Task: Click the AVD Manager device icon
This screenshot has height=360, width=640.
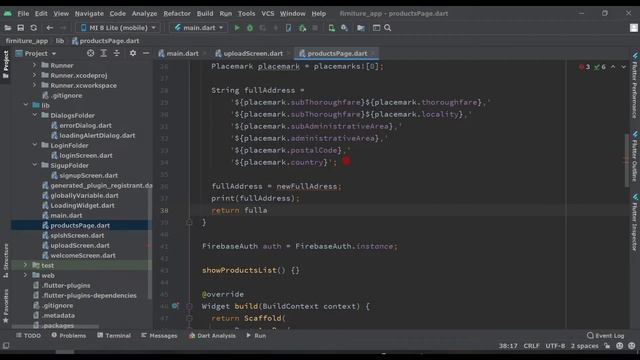Action: [x=331, y=28]
